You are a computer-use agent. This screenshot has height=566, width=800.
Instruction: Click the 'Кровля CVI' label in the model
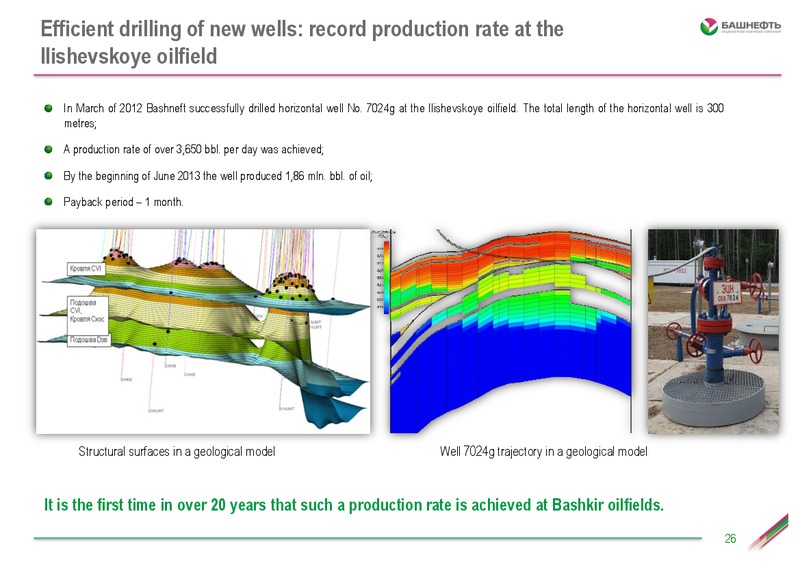pyautogui.click(x=86, y=268)
